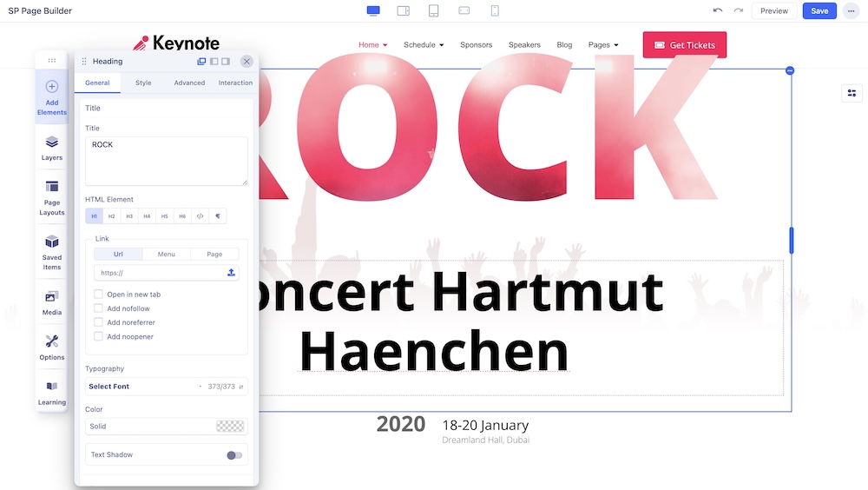The width and height of the screenshot is (868, 490).
Task: Switch to tablet landscape device preview
Action: pos(403,10)
